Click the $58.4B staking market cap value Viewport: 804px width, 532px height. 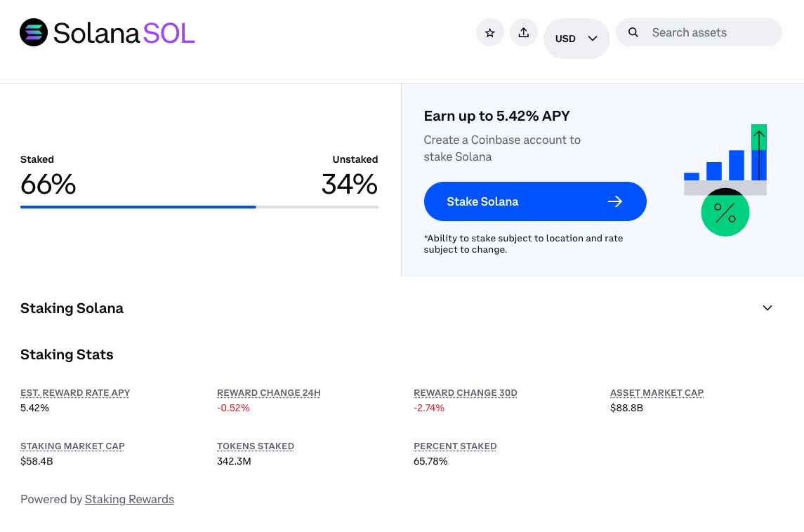coord(37,461)
